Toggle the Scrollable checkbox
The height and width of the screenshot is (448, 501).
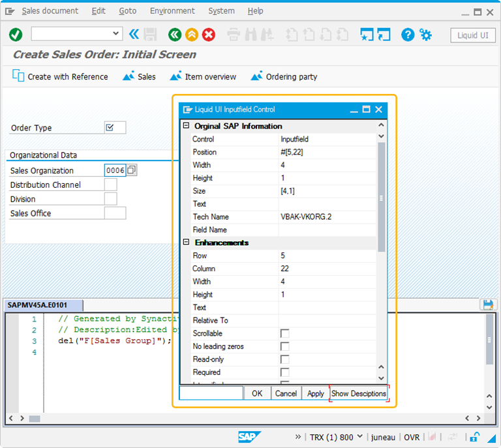click(284, 333)
